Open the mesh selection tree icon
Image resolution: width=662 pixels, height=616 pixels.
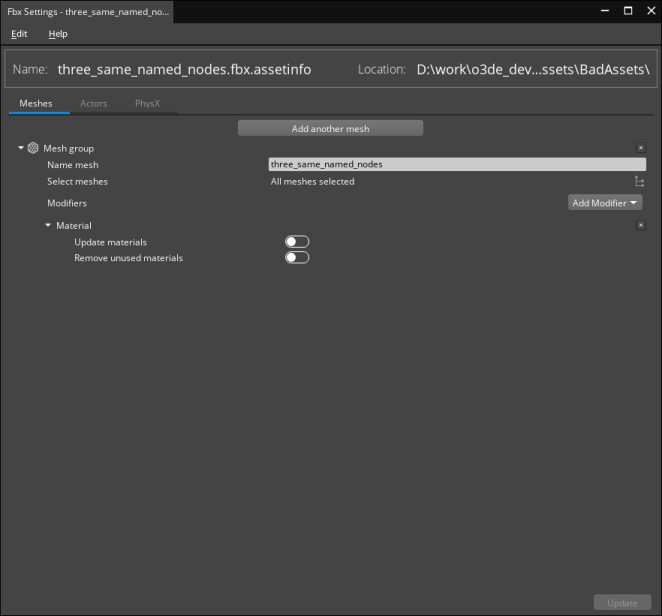[x=639, y=182]
